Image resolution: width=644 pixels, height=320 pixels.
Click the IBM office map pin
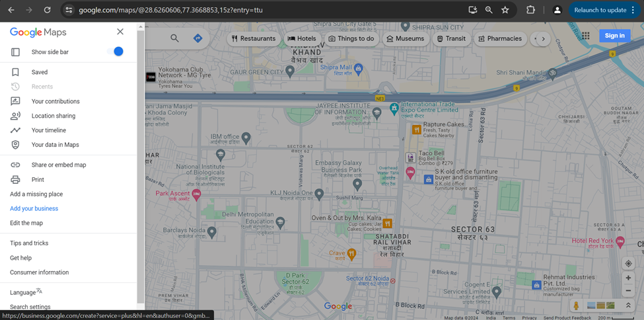[x=246, y=138]
